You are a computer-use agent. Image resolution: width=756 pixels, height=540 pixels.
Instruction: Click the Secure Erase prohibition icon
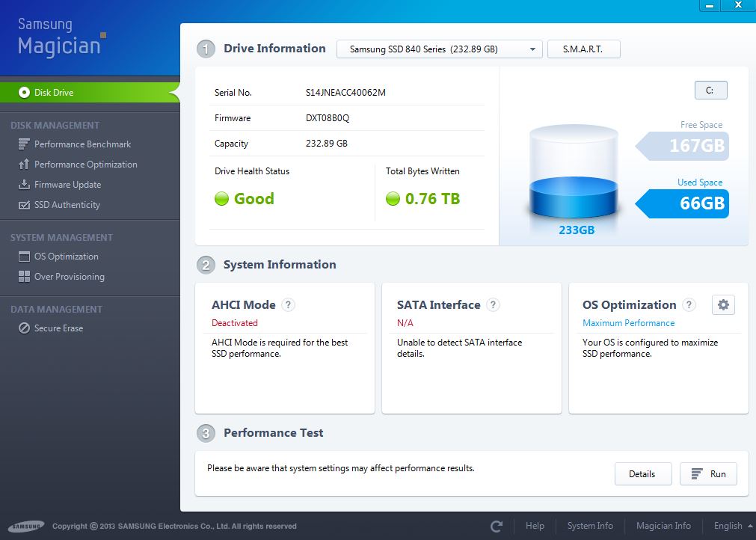click(x=24, y=328)
